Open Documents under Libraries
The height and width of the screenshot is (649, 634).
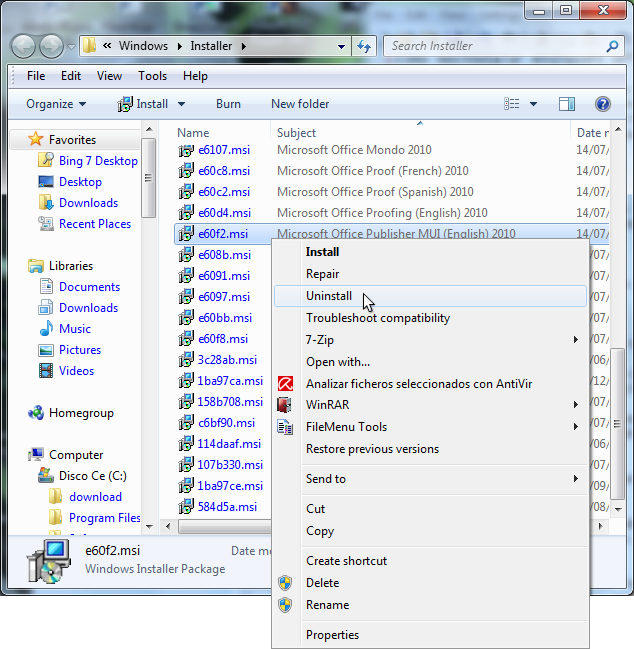click(89, 287)
